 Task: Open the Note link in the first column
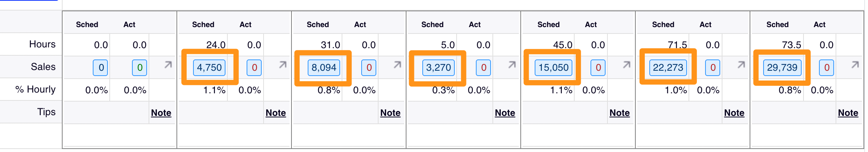pos(161,113)
